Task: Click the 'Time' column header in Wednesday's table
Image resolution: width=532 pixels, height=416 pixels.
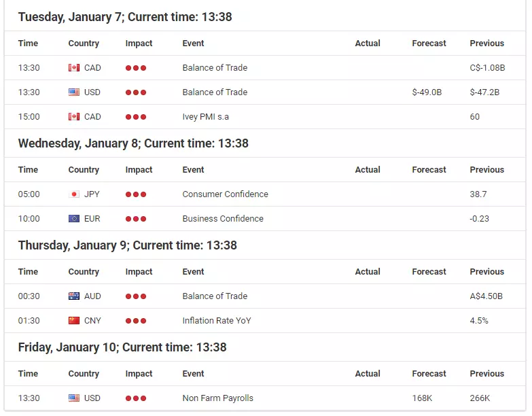Action: 28,170
